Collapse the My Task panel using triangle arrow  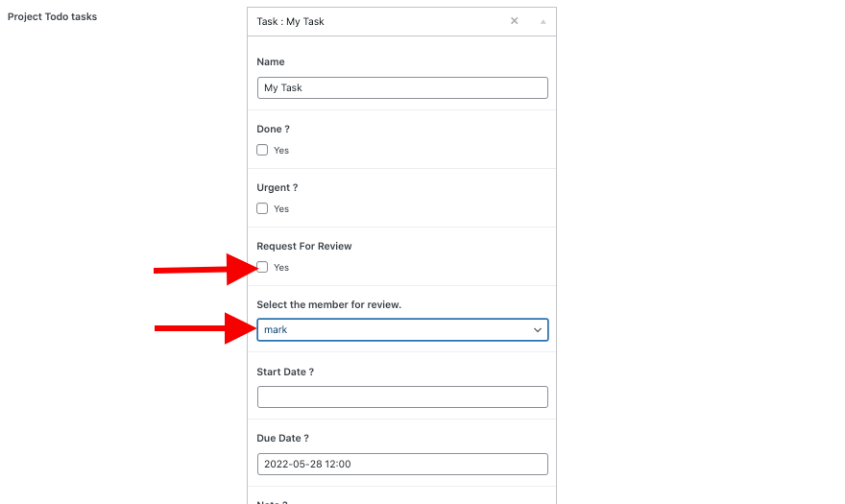coord(542,21)
